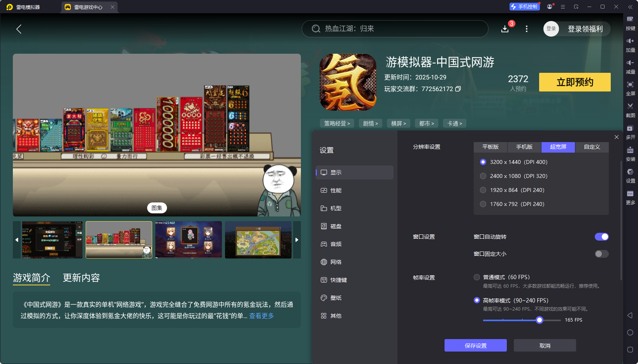Select the 手机版 resolution preset tab
Viewport: 638px width, 364px height.
tap(524, 147)
